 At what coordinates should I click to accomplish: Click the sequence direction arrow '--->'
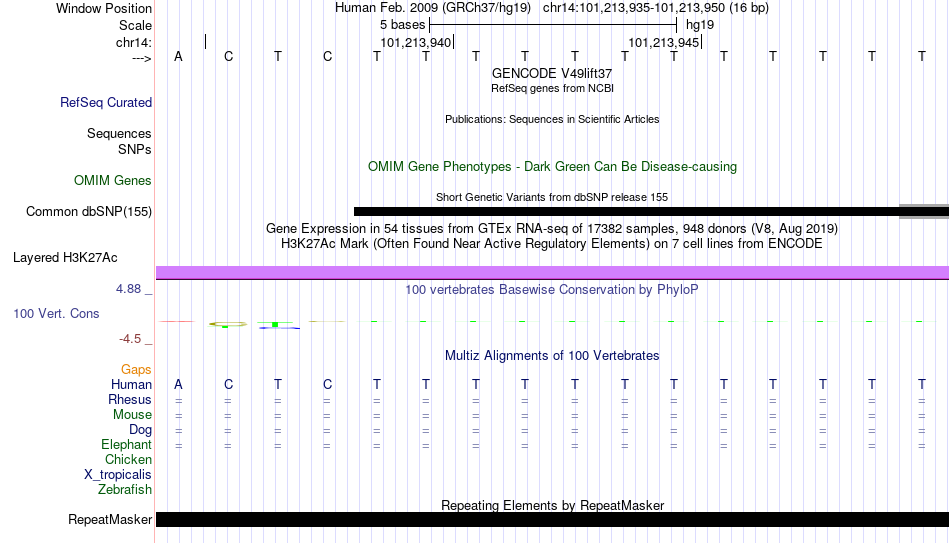click(x=142, y=58)
